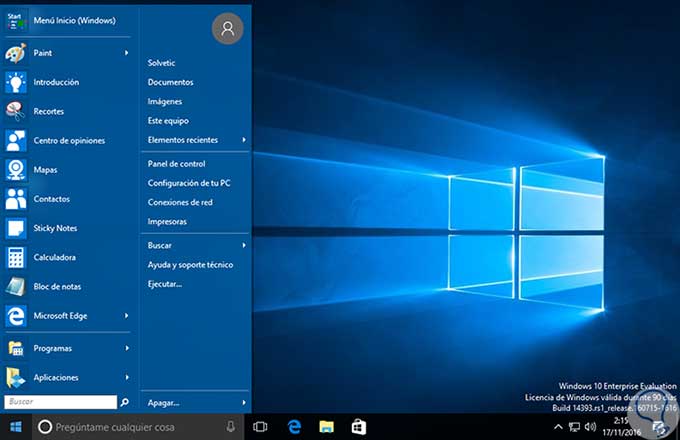The image size is (680, 440).
Task: Open Paint from its palette icon
Action: pyautogui.click(x=16, y=53)
